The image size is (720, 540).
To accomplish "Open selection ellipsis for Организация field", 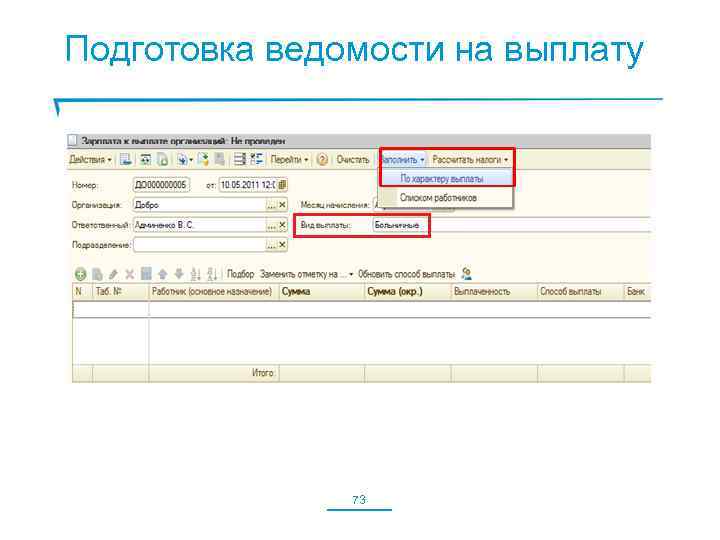I will 271,205.
